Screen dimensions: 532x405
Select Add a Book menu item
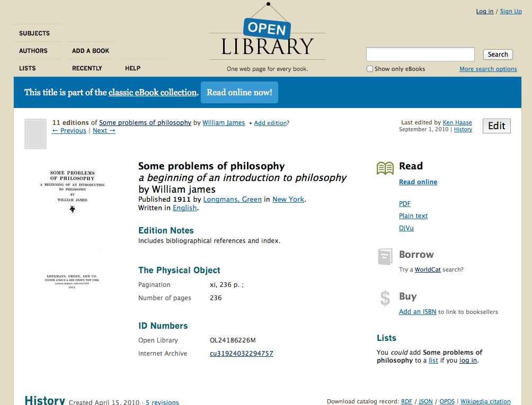(91, 51)
